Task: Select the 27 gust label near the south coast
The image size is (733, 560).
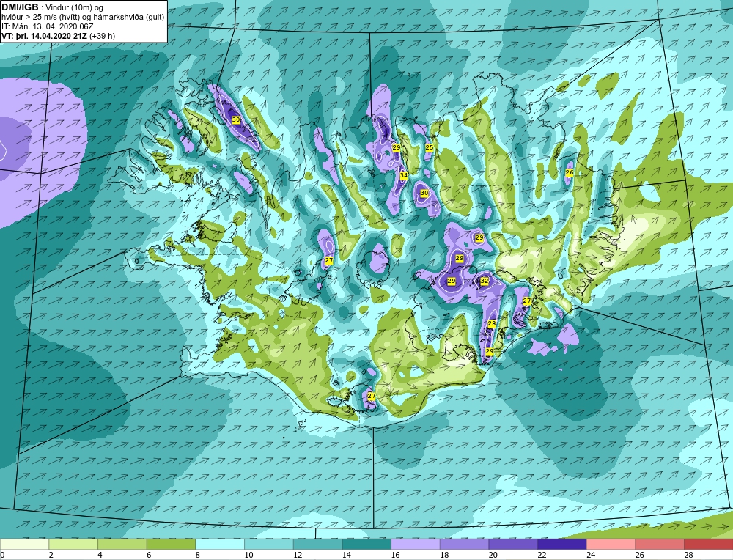Action: 371,396
